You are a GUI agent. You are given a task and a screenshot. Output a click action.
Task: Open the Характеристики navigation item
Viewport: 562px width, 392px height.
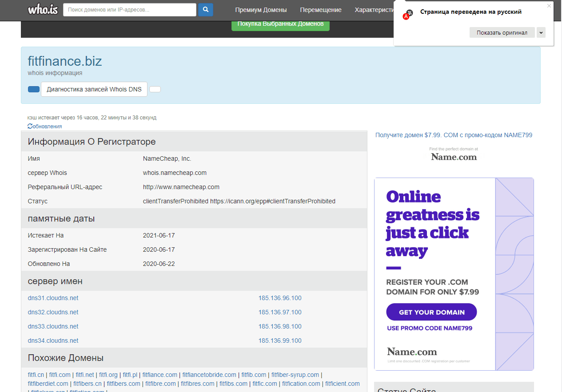(374, 10)
